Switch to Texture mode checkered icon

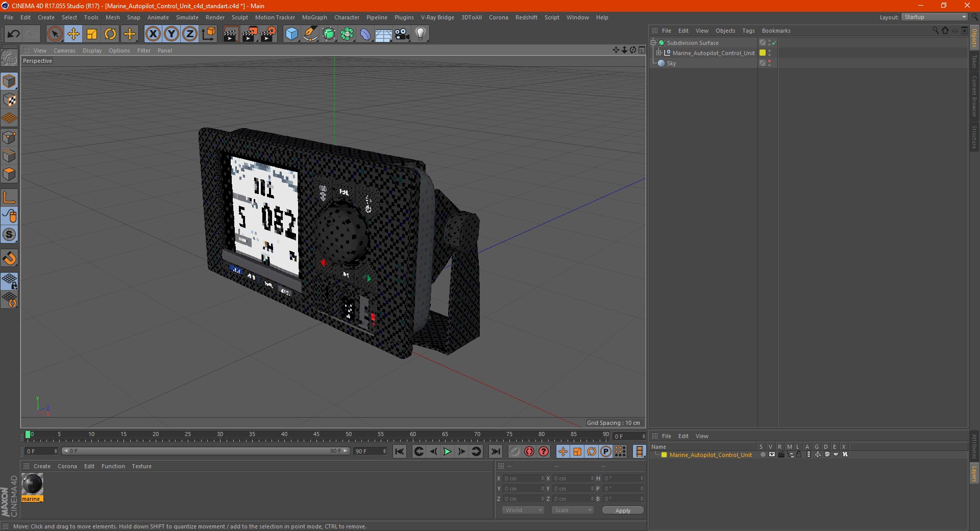10,100
